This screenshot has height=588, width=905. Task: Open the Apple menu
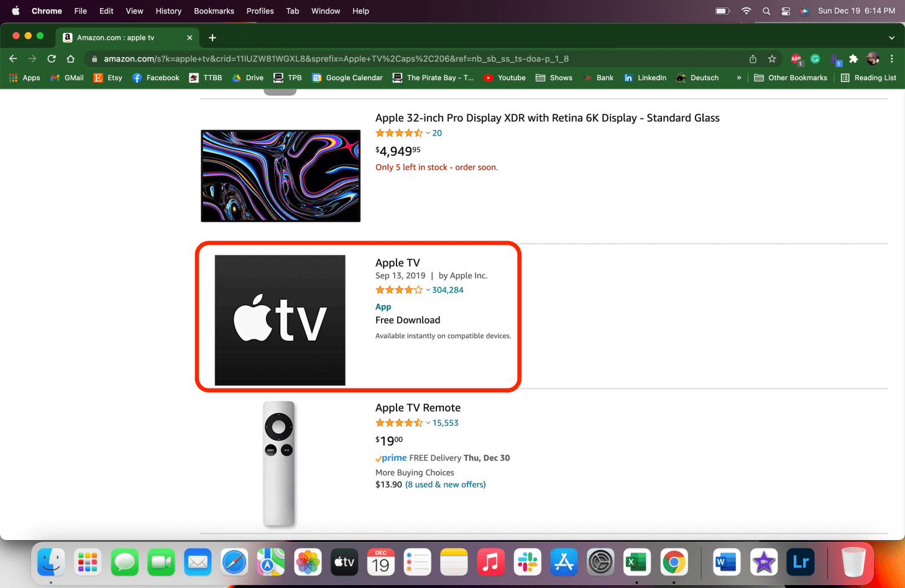16,11
